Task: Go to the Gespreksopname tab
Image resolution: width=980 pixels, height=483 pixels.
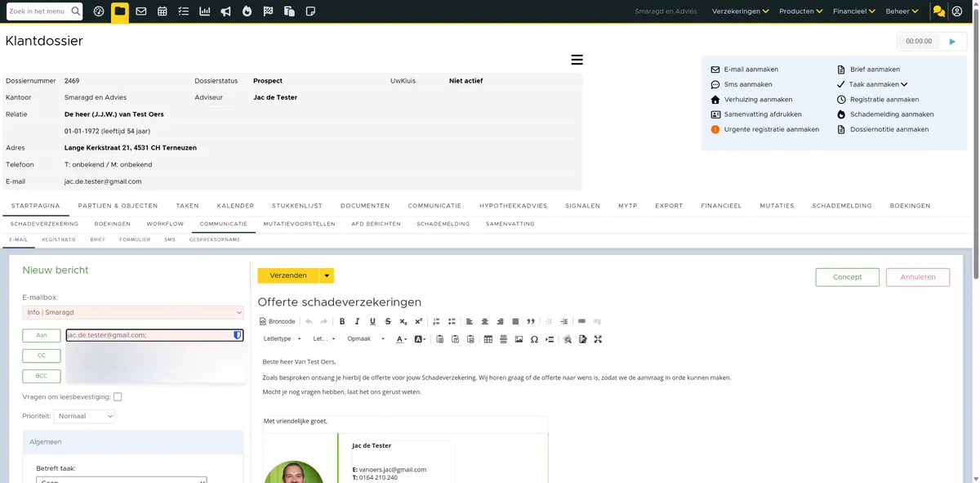Action: (x=215, y=240)
